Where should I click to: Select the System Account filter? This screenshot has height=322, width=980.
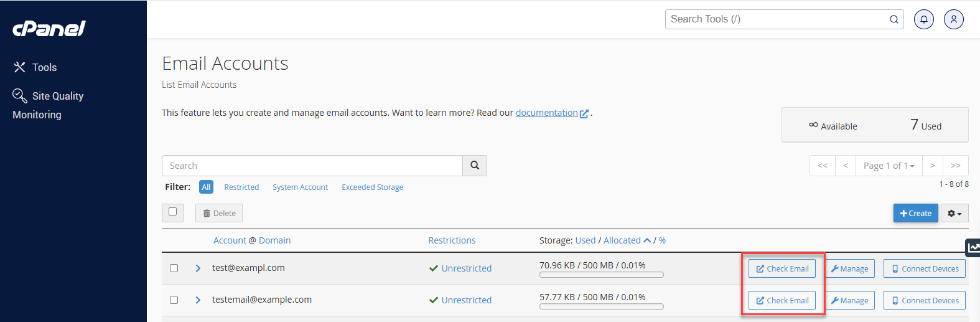[300, 187]
